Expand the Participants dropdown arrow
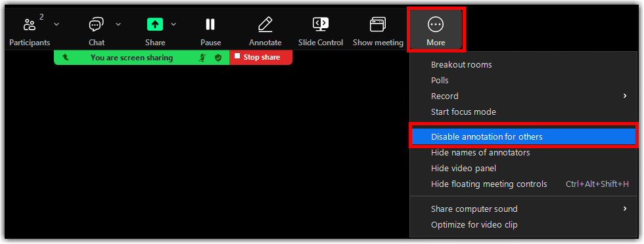The width and height of the screenshot is (644, 244). point(57,24)
